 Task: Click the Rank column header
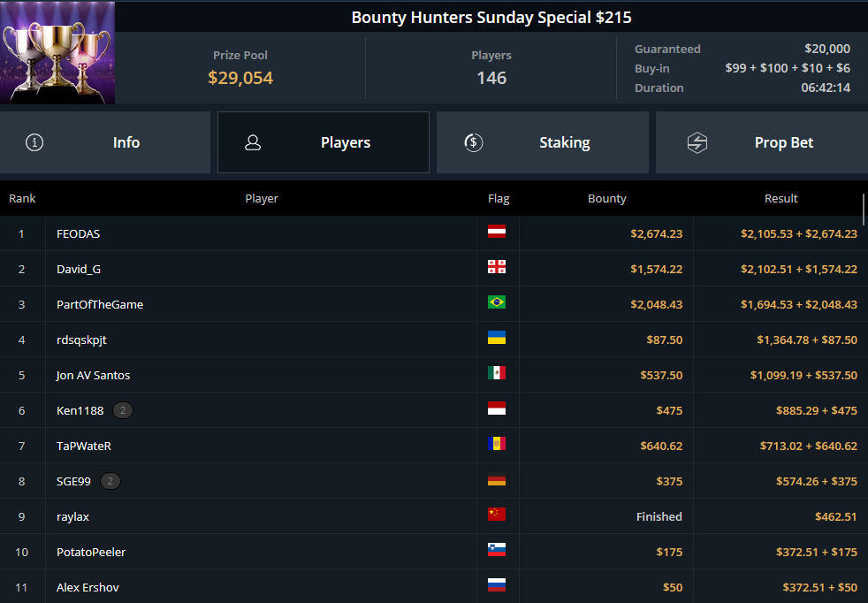(x=22, y=198)
